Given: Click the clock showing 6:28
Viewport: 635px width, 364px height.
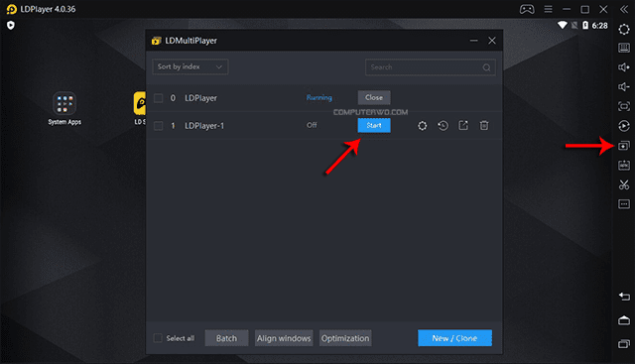Looking at the screenshot, I should [x=599, y=26].
